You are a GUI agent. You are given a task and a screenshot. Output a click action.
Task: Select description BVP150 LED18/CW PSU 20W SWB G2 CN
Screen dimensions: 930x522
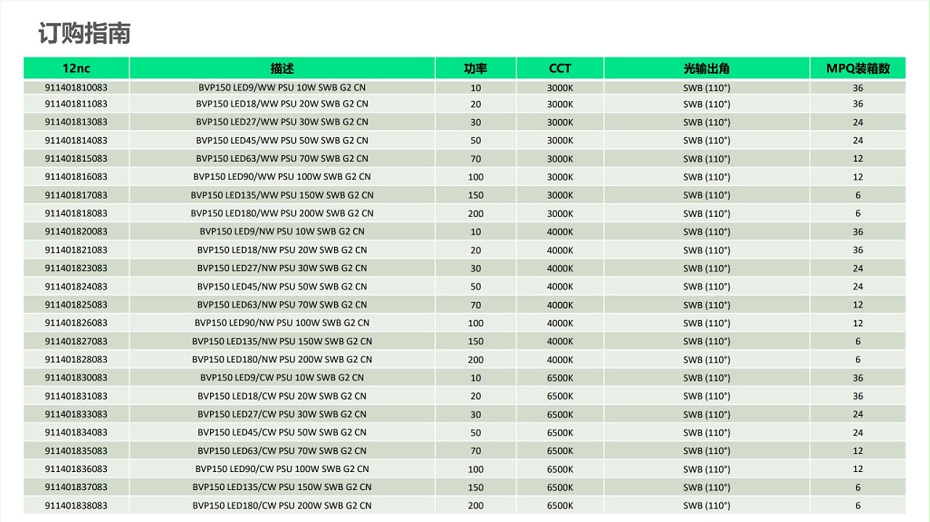coord(282,396)
